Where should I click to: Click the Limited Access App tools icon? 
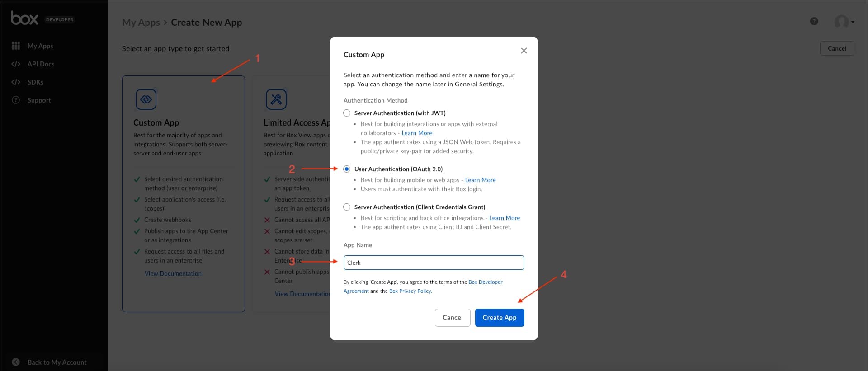(x=276, y=99)
